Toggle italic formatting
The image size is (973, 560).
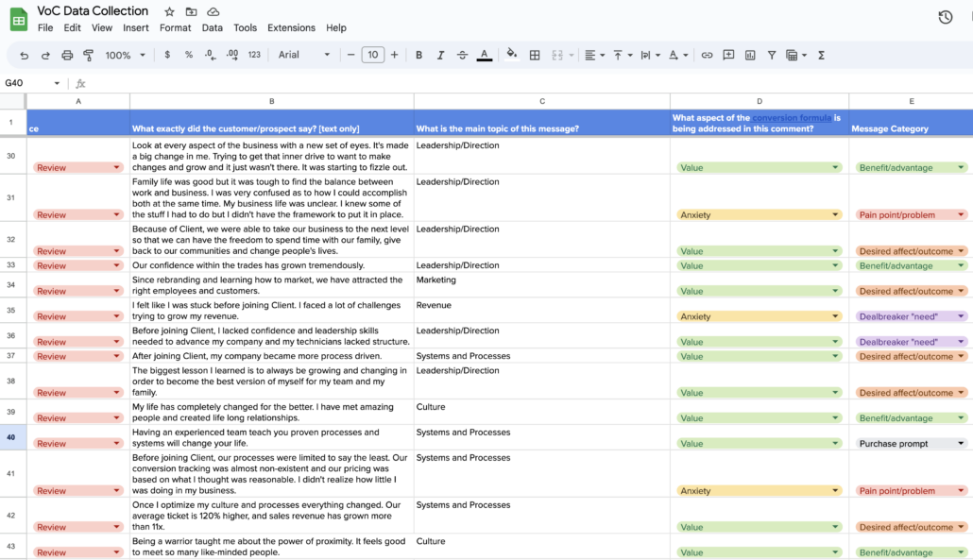tap(440, 55)
